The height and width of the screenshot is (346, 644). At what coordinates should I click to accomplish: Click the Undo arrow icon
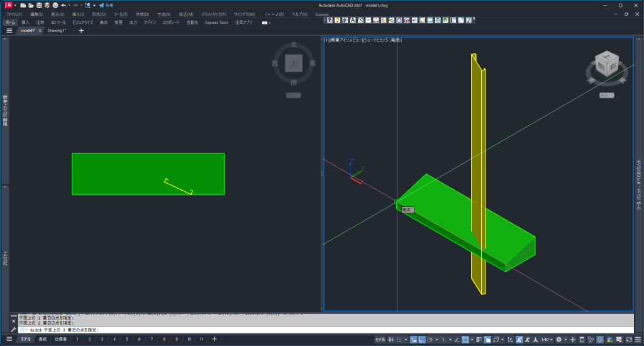pyautogui.click(x=64, y=5)
